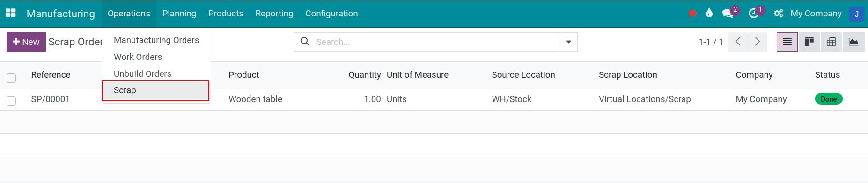Click the My Company cell in the row
This screenshot has width=868, height=183.
tap(761, 99)
